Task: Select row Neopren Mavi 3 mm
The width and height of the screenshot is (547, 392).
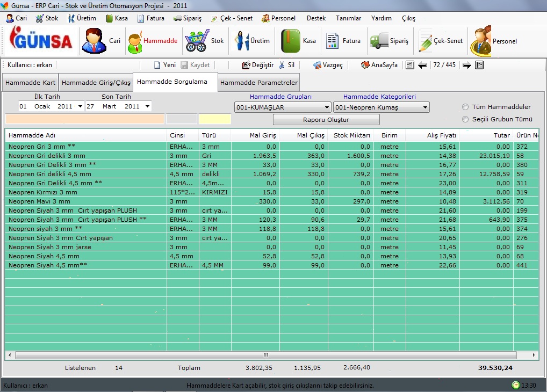Action: click(272, 201)
